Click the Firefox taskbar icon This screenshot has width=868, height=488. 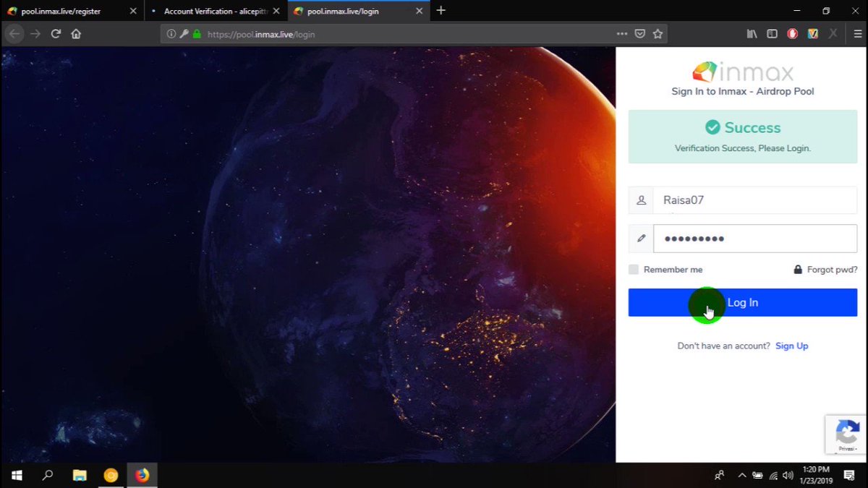point(142,475)
